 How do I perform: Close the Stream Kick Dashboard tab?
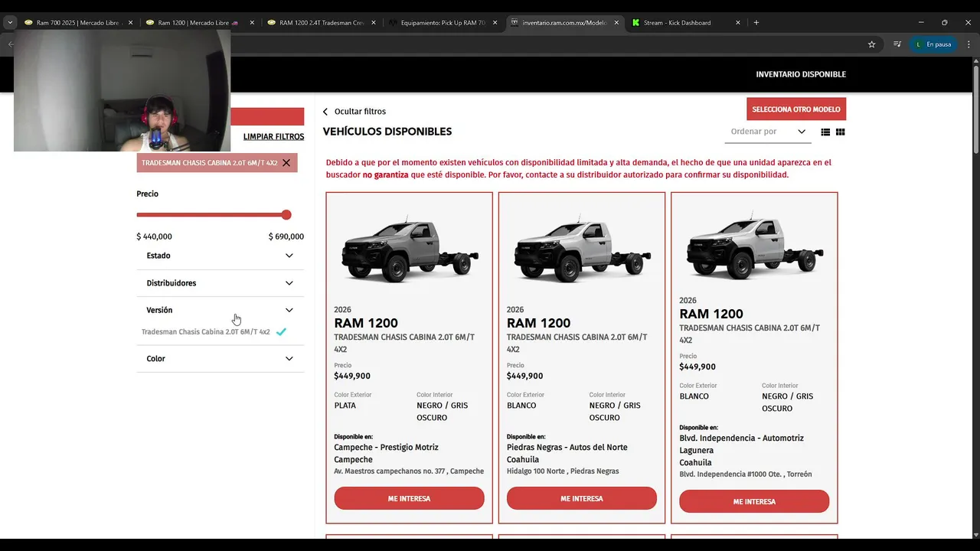tap(738, 23)
